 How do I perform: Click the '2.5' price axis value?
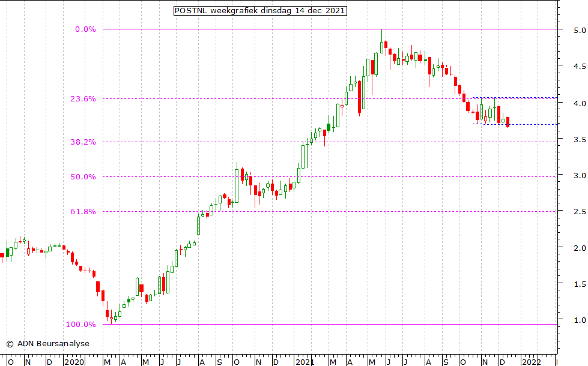coord(580,212)
